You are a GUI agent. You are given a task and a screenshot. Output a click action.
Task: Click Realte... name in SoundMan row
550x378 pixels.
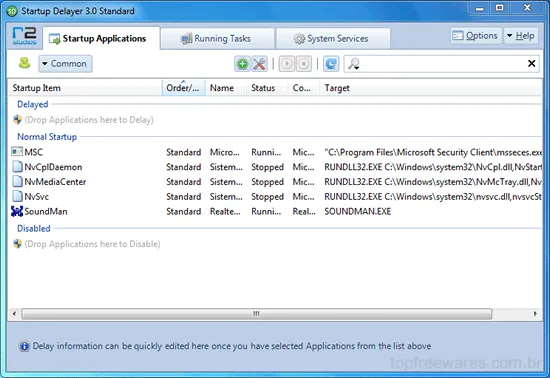225,211
